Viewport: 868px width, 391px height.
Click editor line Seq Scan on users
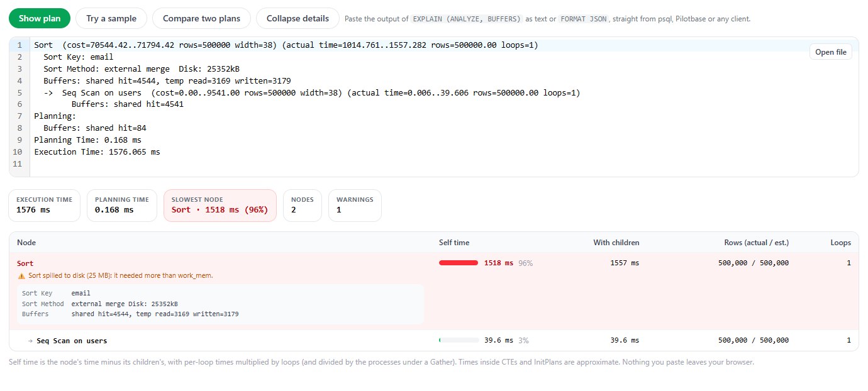[x=312, y=92]
